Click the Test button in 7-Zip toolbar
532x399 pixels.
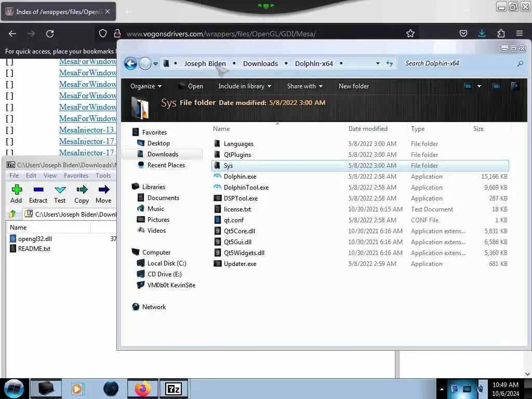[x=60, y=194]
